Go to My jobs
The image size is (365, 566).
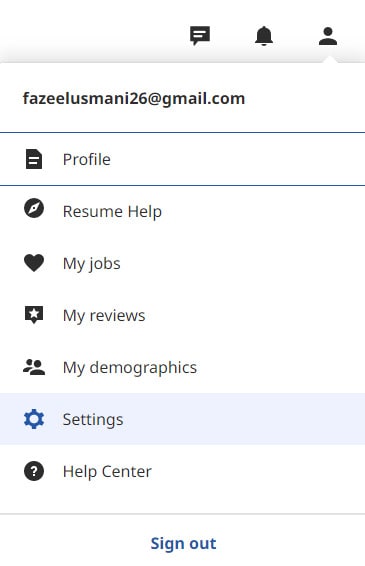click(x=182, y=263)
